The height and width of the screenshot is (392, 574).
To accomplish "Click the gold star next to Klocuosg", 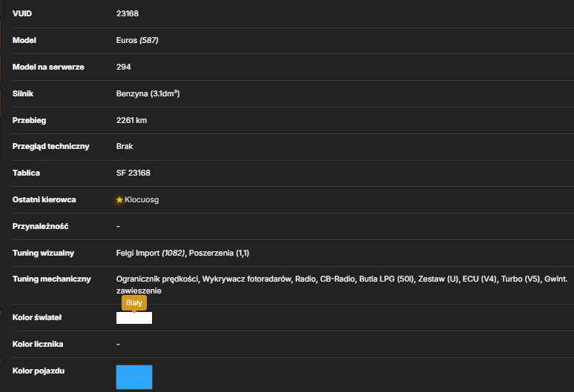I will tap(119, 199).
